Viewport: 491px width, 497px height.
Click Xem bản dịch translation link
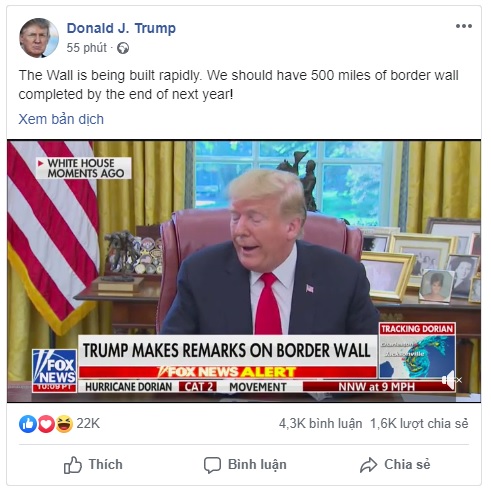[61, 119]
